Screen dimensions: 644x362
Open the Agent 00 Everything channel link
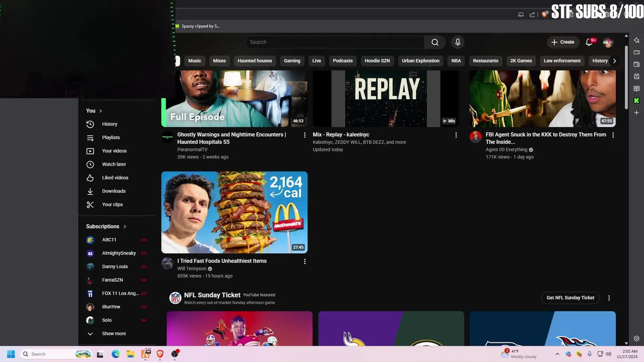point(506,150)
